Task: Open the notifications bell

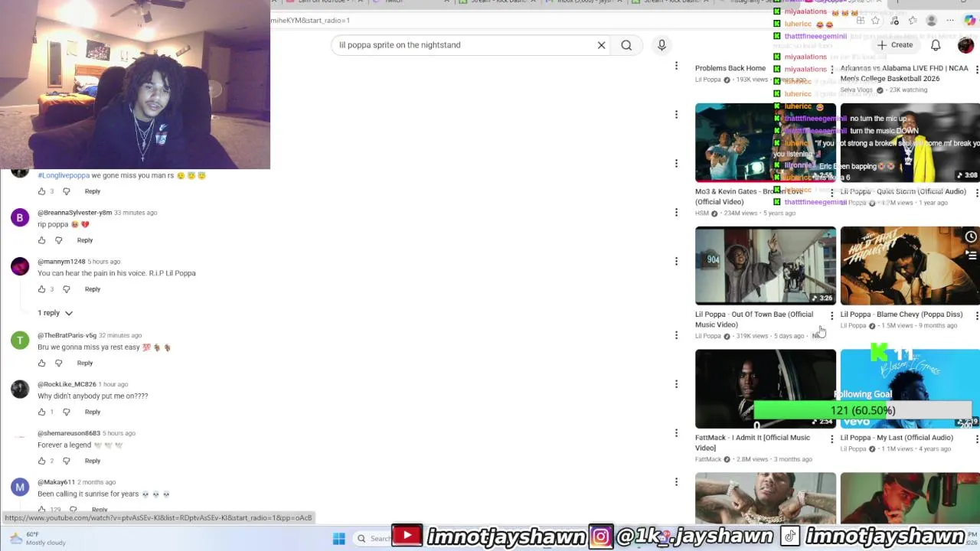Action: tap(936, 45)
